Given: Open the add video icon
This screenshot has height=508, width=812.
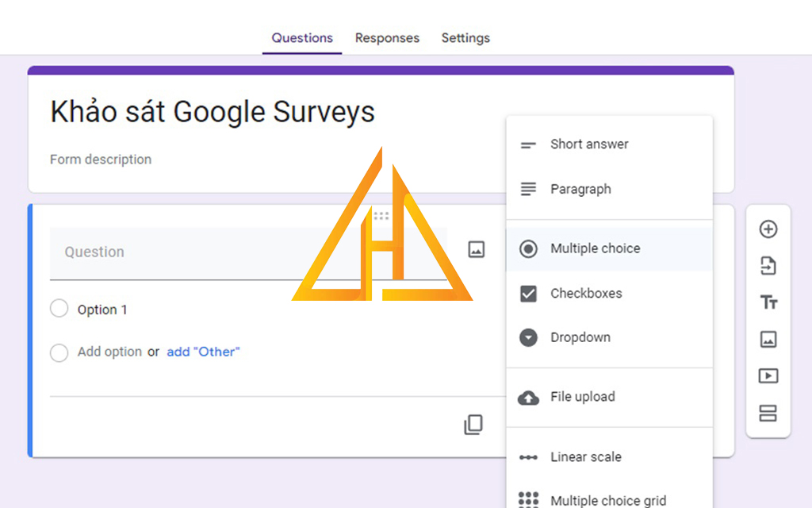Looking at the screenshot, I should click(768, 375).
